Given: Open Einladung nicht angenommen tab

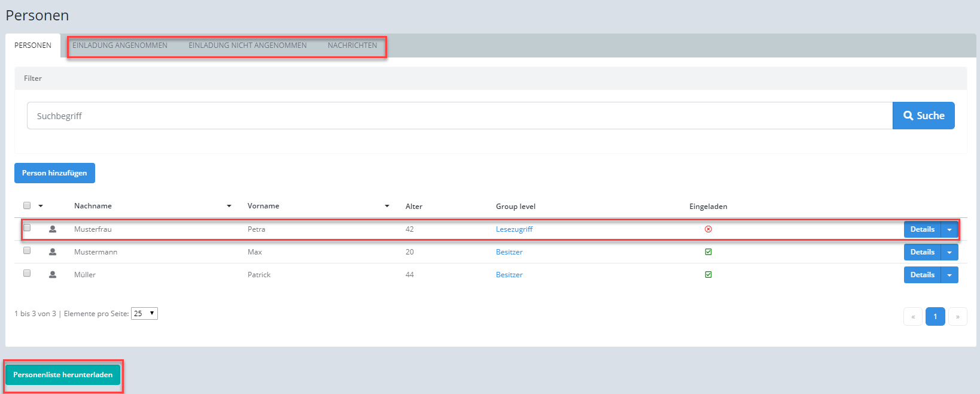Looking at the screenshot, I should 248,46.
